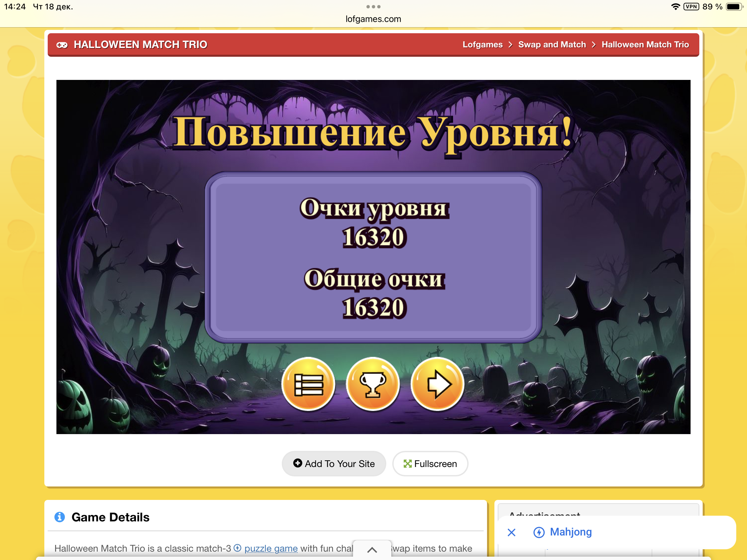Tap the lofgames.com address bar
747x560 pixels.
pos(373,19)
